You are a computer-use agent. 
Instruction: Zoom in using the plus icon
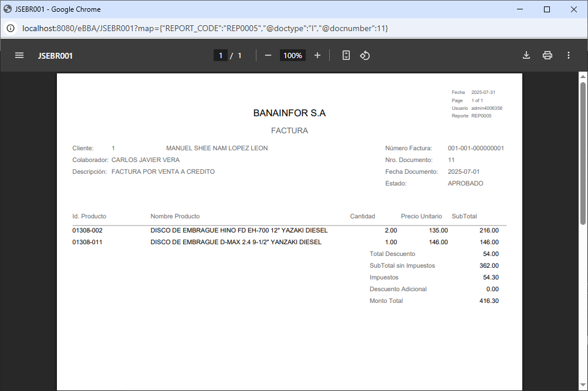pyautogui.click(x=317, y=55)
